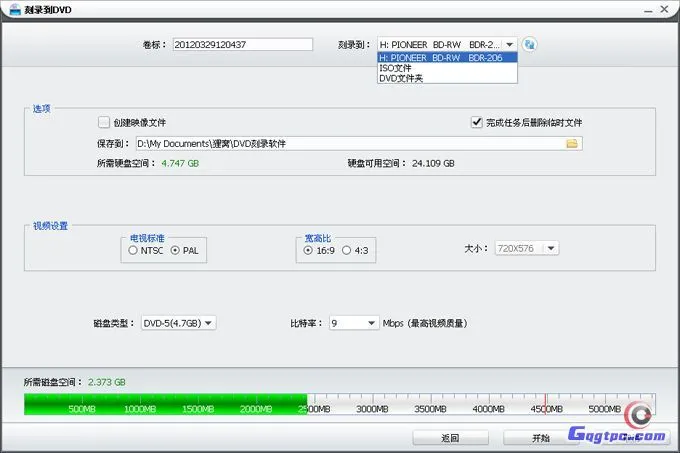This screenshot has width=680, height=453.
Task: Click the 开始 button
Action: tap(541, 438)
